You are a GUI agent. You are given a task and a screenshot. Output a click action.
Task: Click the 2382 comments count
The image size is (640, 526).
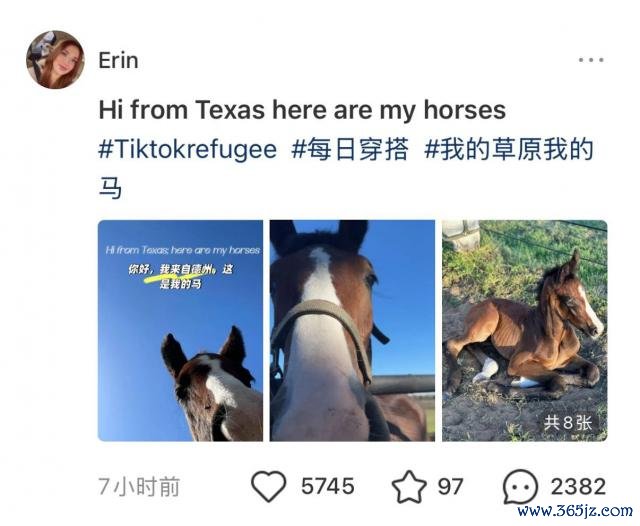tap(578, 486)
